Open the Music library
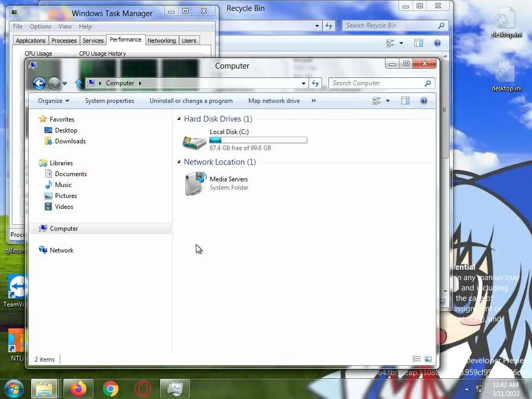Viewport: 532px width, 399px height. pyautogui.click(x=58, y=184)
